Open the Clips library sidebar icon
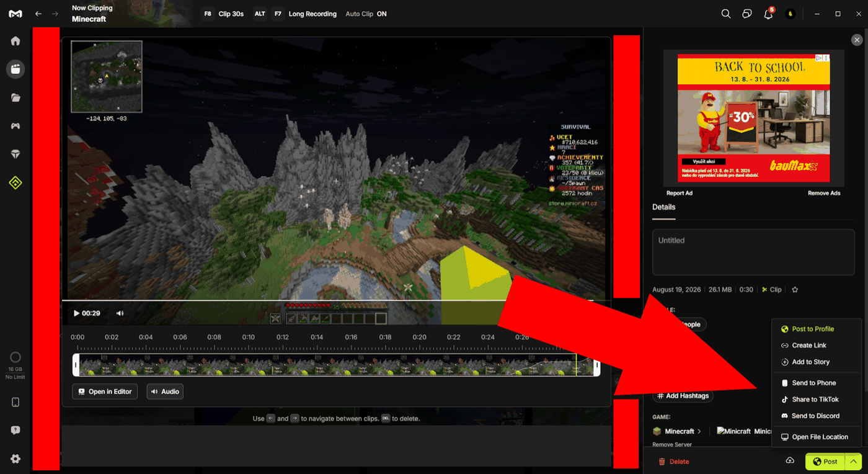This screenshot has height=474, width=868. (15, 69)
